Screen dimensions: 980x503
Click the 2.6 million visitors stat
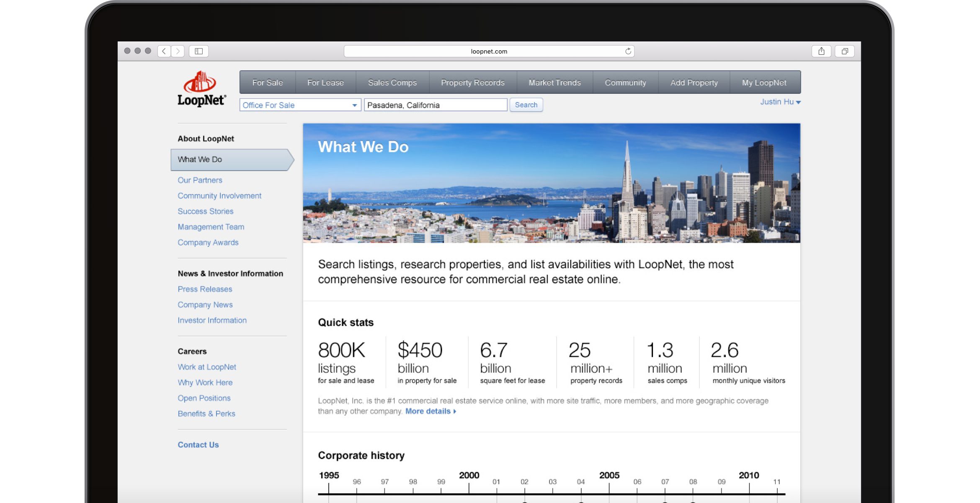click(x=749, y=362)
